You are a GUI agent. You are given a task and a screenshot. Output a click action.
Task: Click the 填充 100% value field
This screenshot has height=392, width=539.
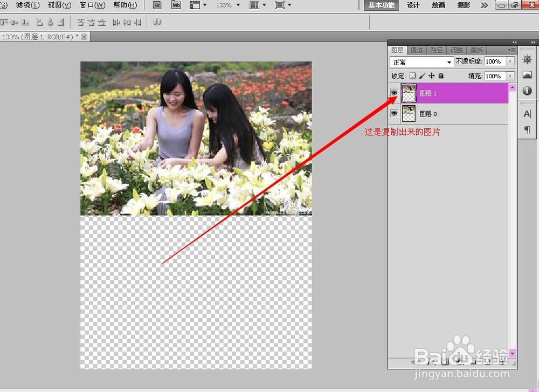click(495, 75)
